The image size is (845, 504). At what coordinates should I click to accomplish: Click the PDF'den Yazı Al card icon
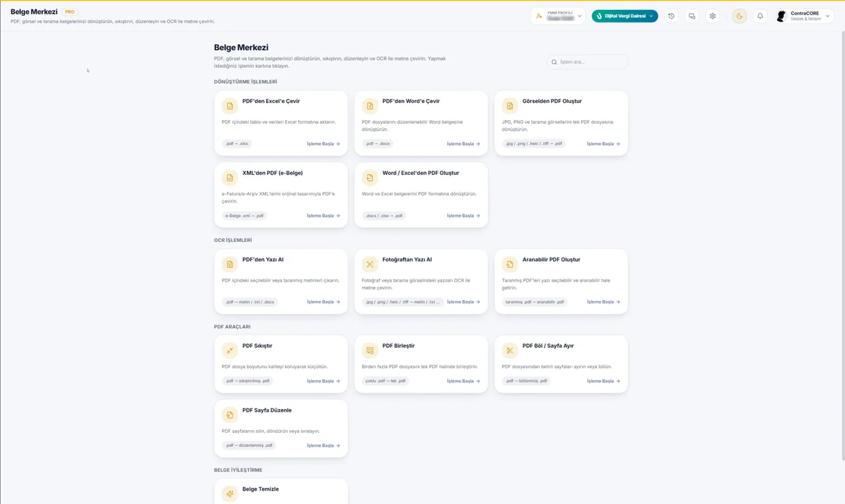pos(230,264)
